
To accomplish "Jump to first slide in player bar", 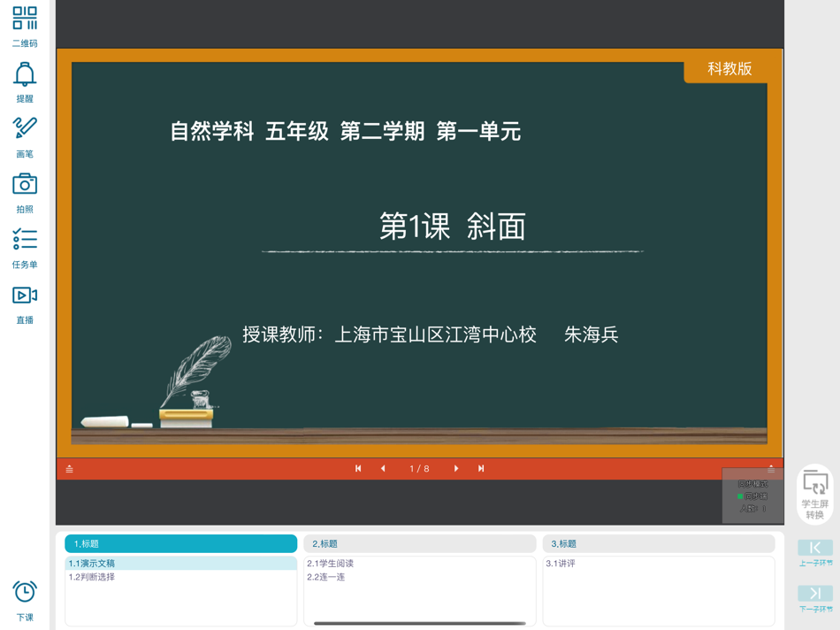I will 358,468.
